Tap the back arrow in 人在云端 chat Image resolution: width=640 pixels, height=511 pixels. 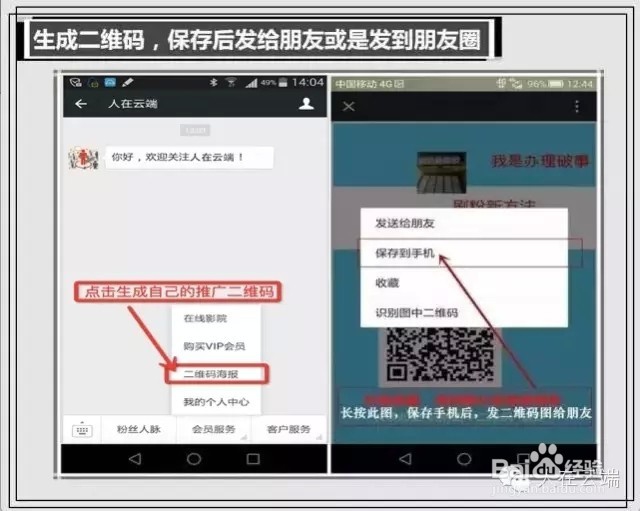[81, 104]
